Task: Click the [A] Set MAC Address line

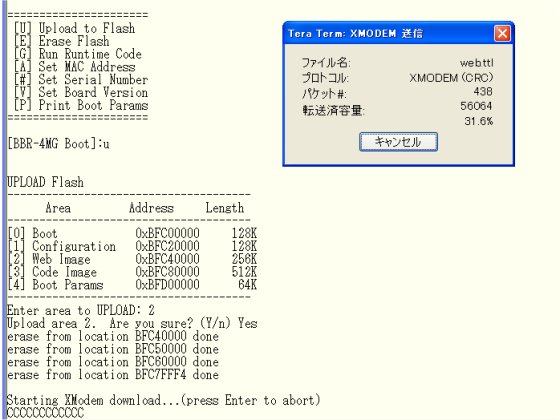Action: coord(75,67)
